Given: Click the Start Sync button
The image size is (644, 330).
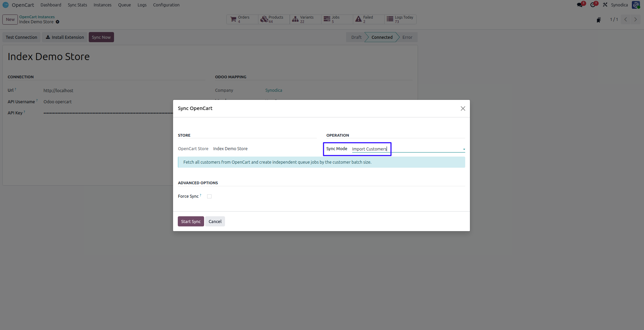Looking at the screenshot, I should coord(191,221).
